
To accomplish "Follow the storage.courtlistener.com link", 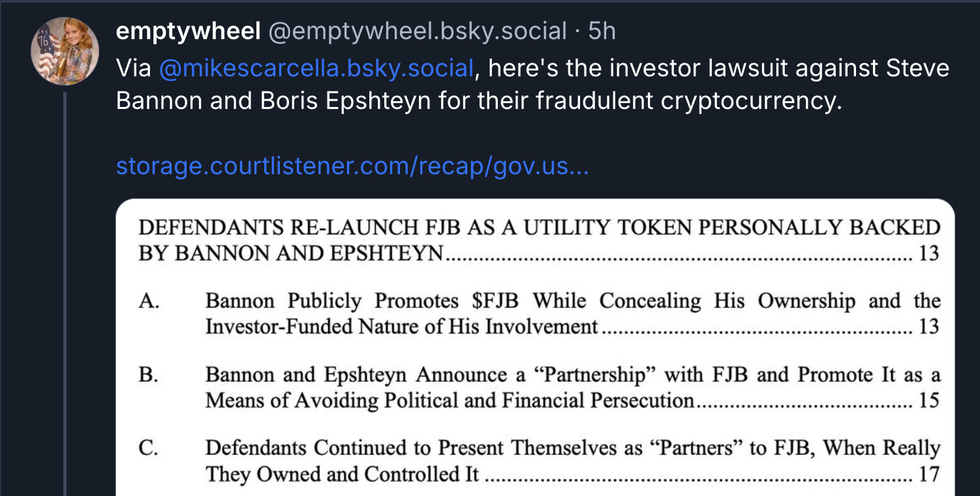I will click(x=352, y=166).
